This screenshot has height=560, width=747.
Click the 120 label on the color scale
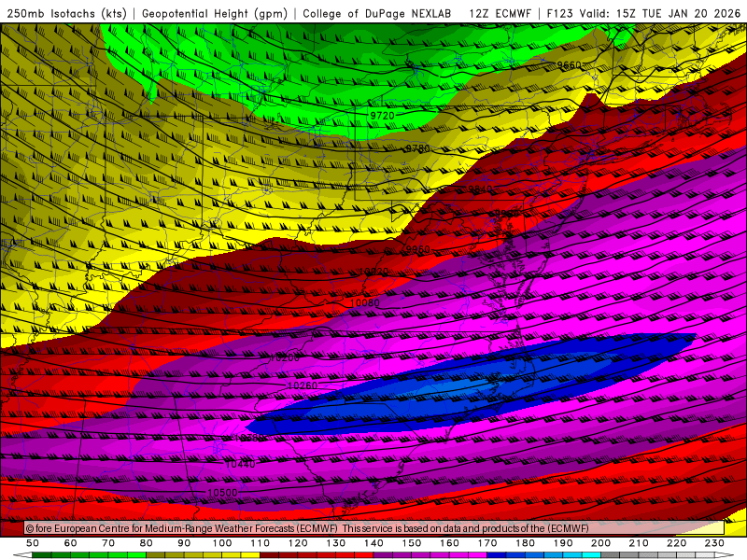pyautogui.click(x=298, y=543)
